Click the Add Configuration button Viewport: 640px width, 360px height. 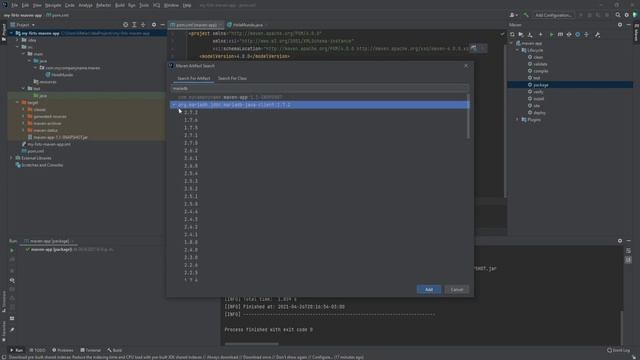click(553, 15)
